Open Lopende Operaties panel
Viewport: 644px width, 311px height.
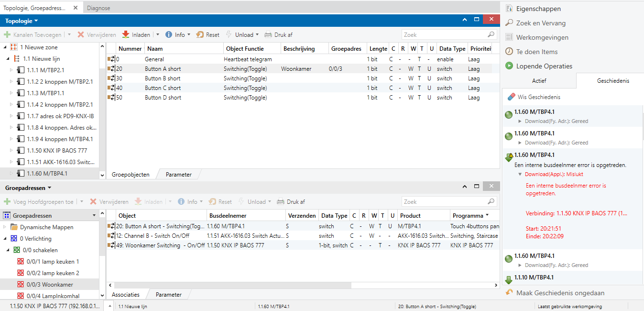(539, 66)
